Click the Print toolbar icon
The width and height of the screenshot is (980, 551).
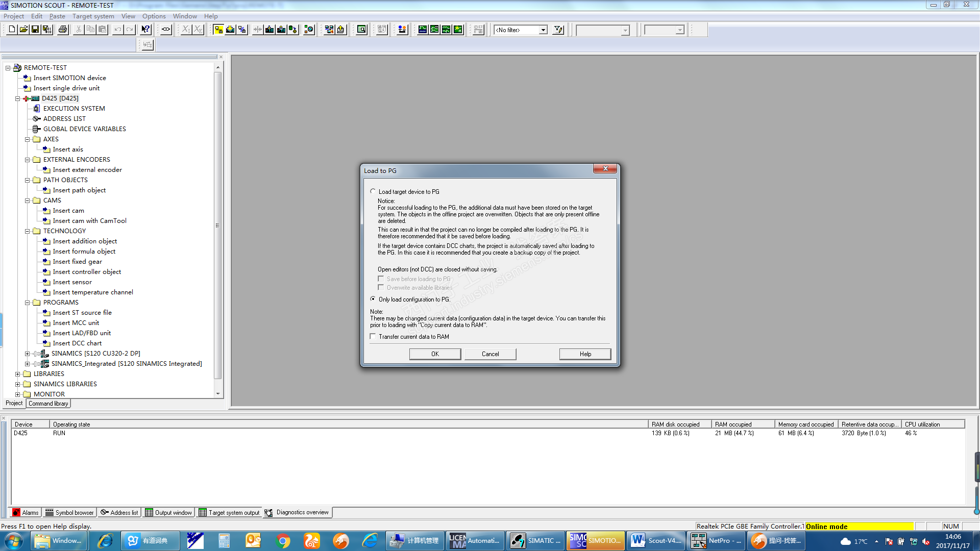point(63,30)
